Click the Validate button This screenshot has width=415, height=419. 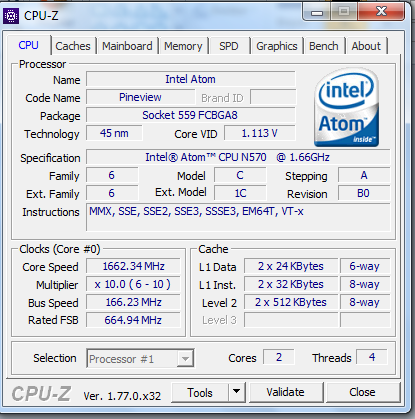286,392
